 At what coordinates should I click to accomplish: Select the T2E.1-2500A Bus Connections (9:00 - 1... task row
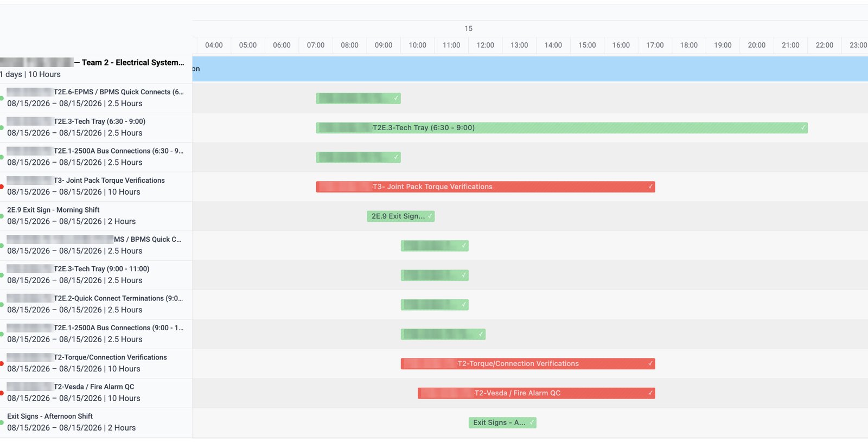pos(96,334)
